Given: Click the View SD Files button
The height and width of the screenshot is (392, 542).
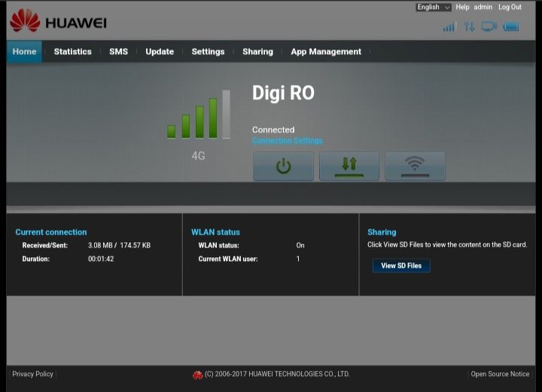Looking at the screenshot, I should [x=401, y=266].
